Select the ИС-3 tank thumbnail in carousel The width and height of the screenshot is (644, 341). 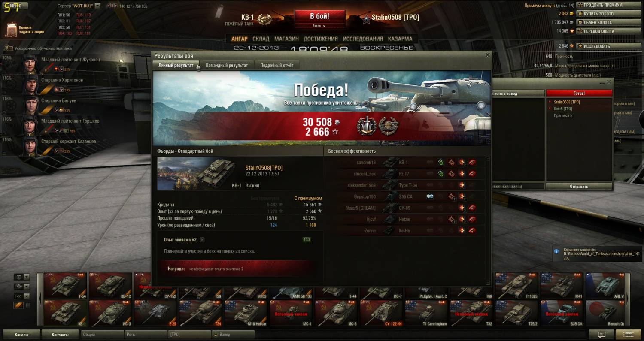pyautogui.click(x=110, y=313)
